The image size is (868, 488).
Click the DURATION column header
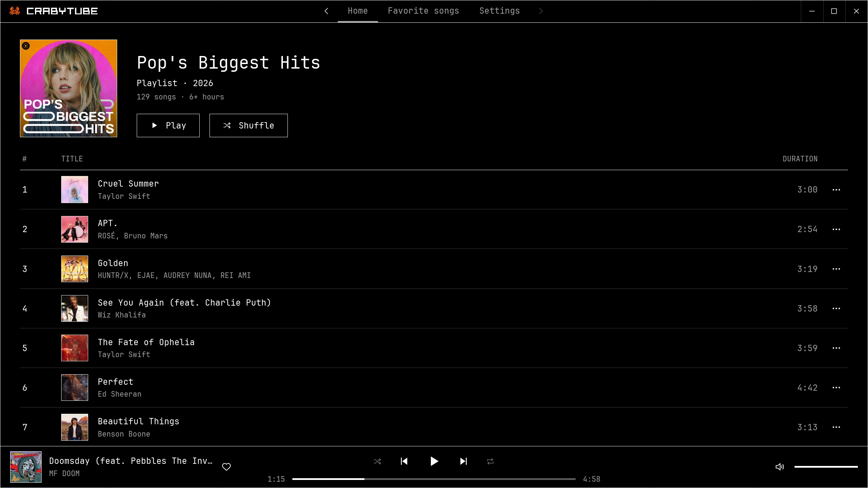point(800,159)
